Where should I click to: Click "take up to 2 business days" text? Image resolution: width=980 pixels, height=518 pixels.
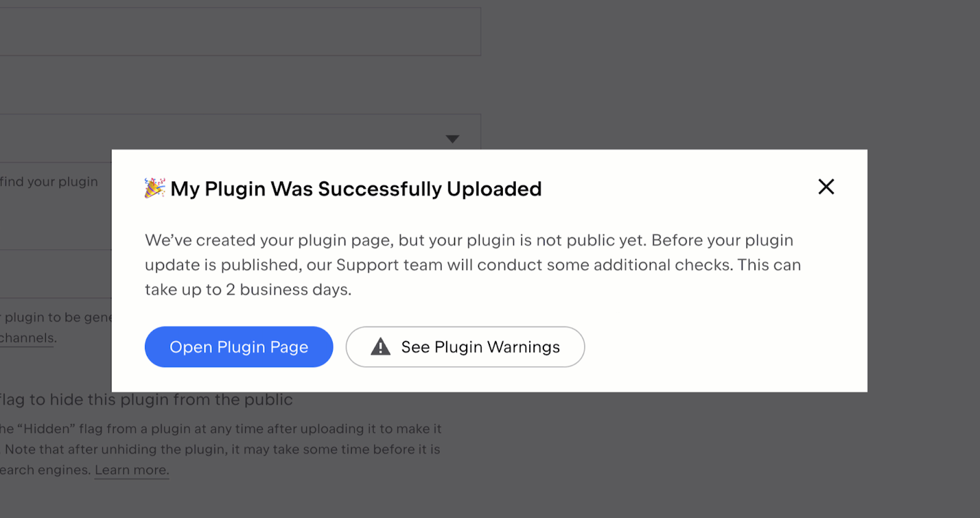[248, 290]
